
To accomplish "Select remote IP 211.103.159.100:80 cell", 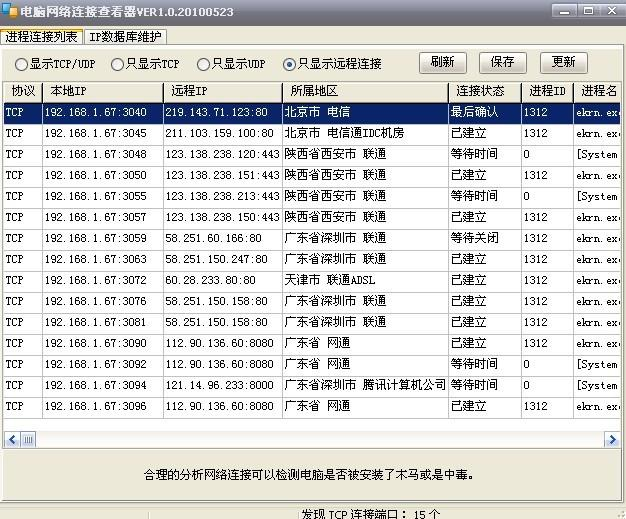I will (222, 134).
